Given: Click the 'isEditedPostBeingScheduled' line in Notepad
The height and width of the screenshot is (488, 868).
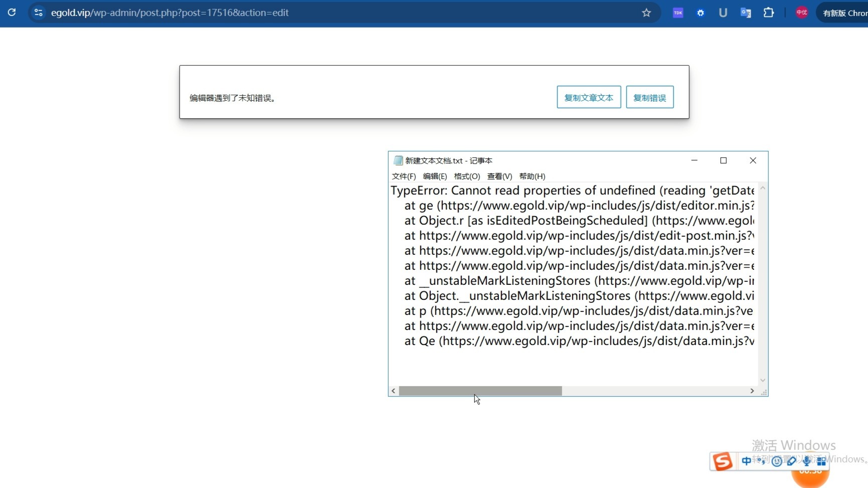Looking at the screenshot, I should 579,221.
